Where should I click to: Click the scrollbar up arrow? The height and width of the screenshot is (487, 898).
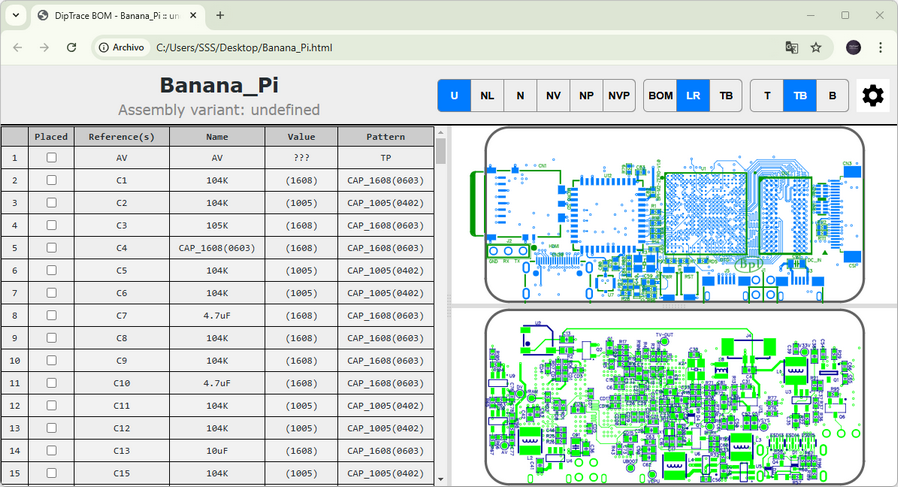[440, 132]
